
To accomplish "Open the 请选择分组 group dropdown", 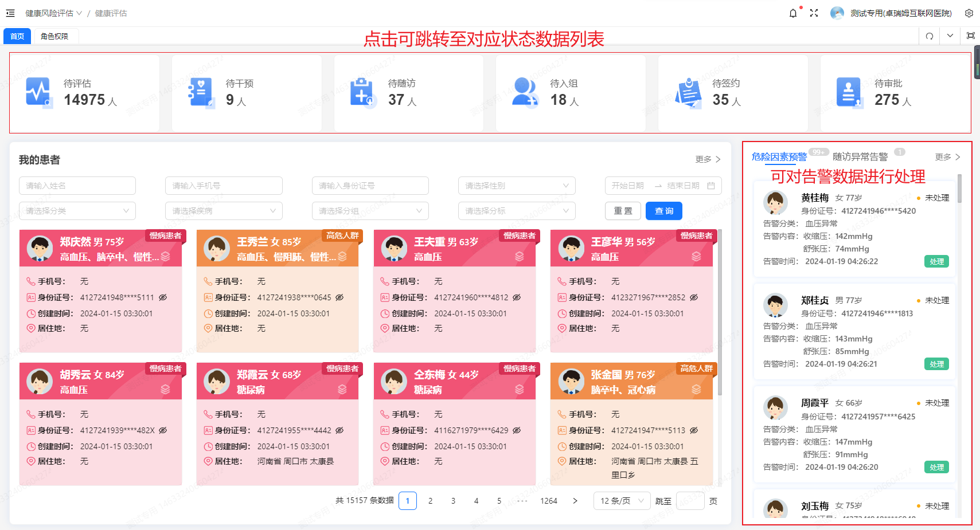I will click(370, 211).
